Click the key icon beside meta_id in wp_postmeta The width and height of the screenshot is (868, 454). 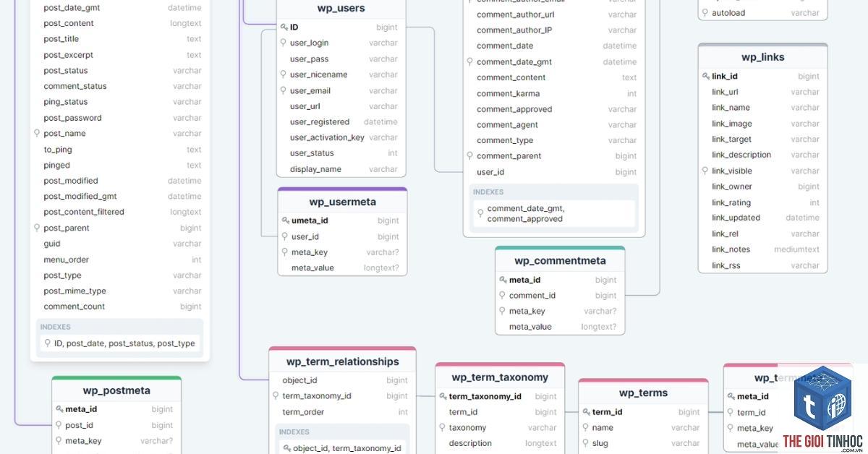(x=60, y=409)
